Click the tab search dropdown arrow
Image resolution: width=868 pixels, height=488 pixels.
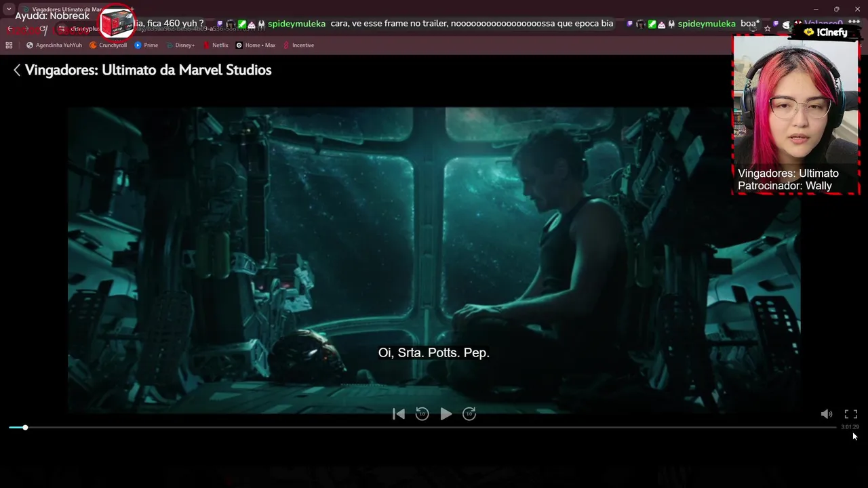[9, 9]
